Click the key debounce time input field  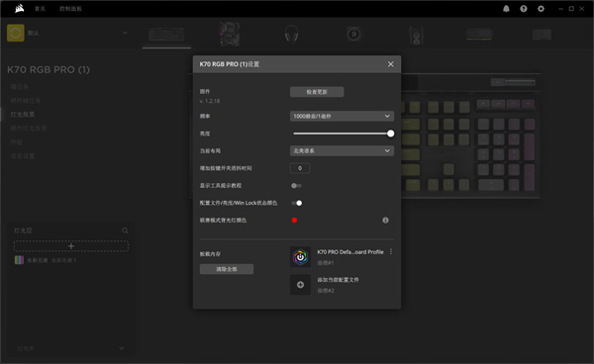(x=300, y=168)
